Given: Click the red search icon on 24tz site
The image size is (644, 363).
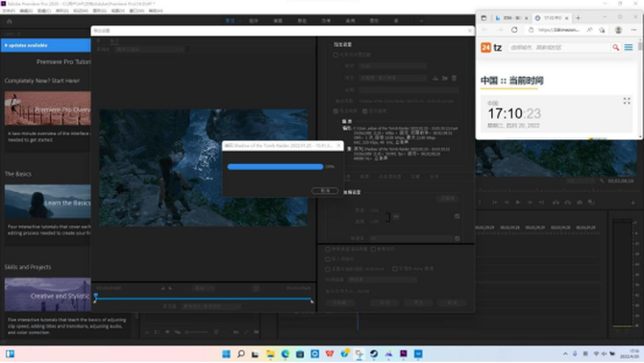Looking at the screenshot, I should point(616,48).
